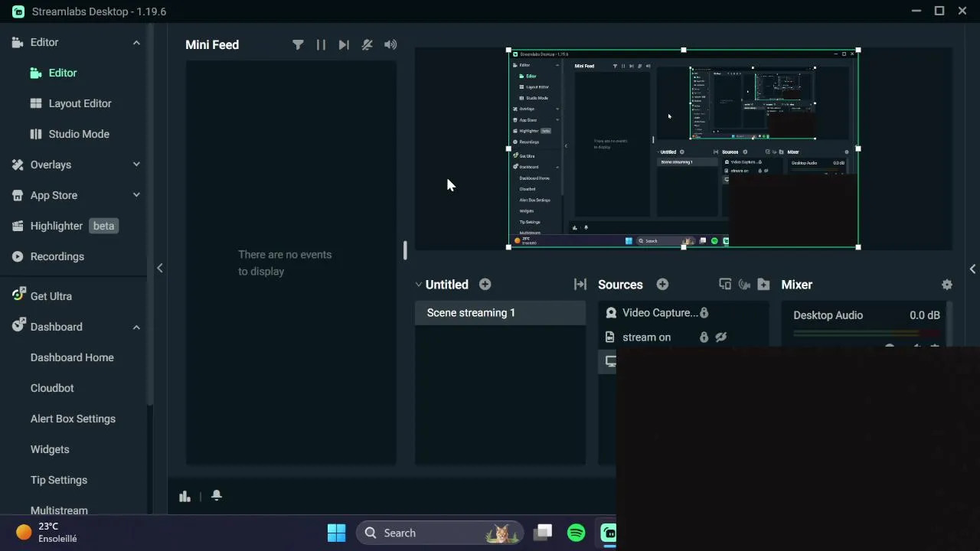Open the scene transitions icon
This screenshot has height=551, width=980.
(580, 285)
